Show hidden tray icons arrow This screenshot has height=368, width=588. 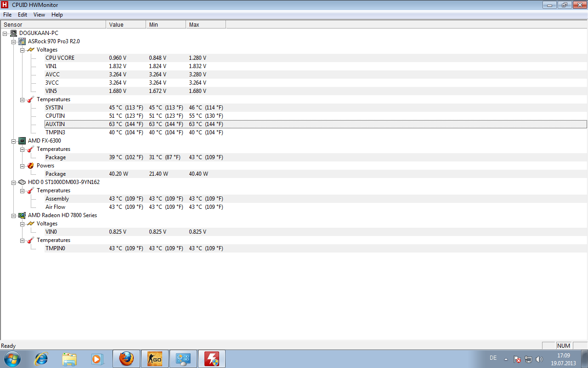point(506,359)
